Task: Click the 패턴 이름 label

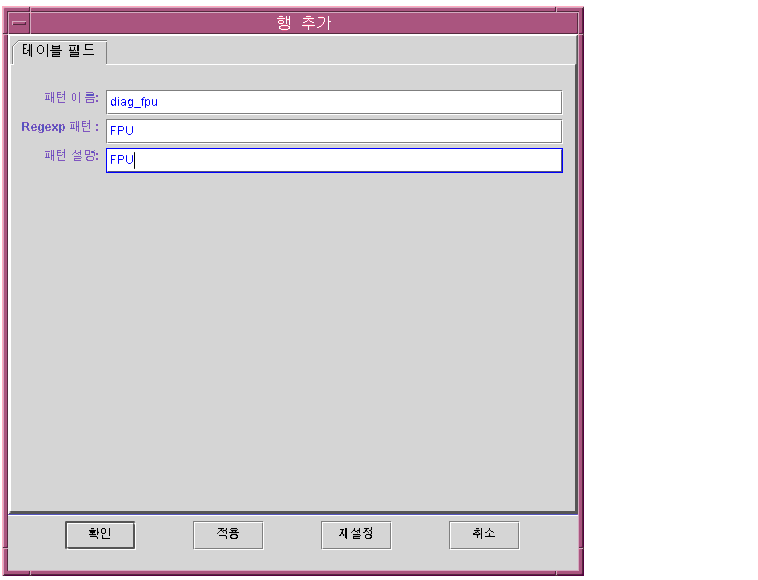Action: tap(72, 98)
